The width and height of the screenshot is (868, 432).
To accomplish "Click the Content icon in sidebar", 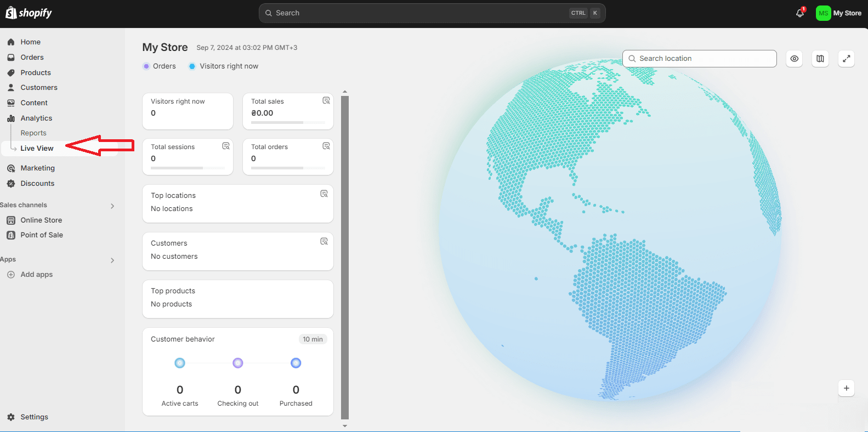I will [x=11, y=103].
